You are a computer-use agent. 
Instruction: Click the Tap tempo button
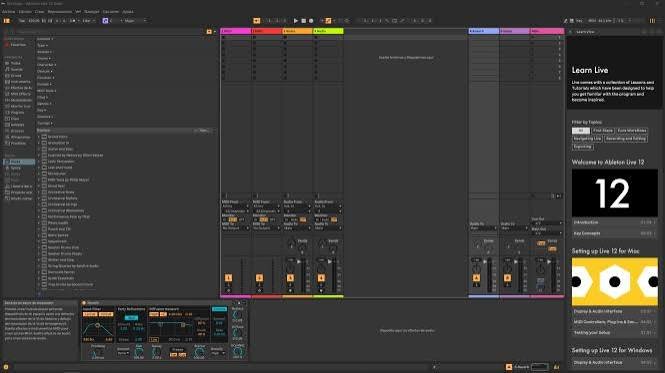(22, 20)
